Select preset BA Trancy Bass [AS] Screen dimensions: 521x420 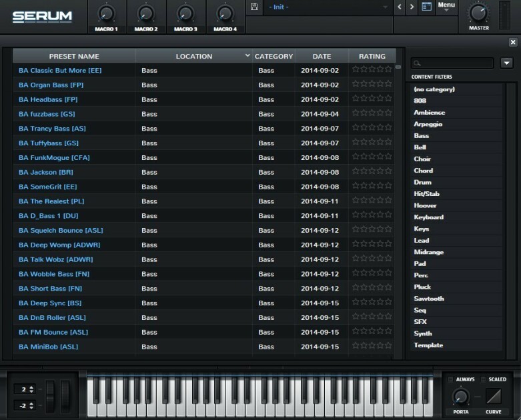point(52,129)
